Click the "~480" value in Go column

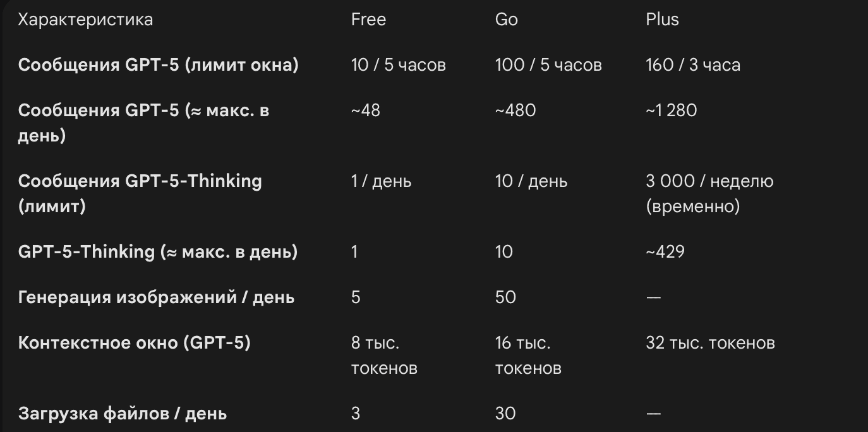point(515,111)
